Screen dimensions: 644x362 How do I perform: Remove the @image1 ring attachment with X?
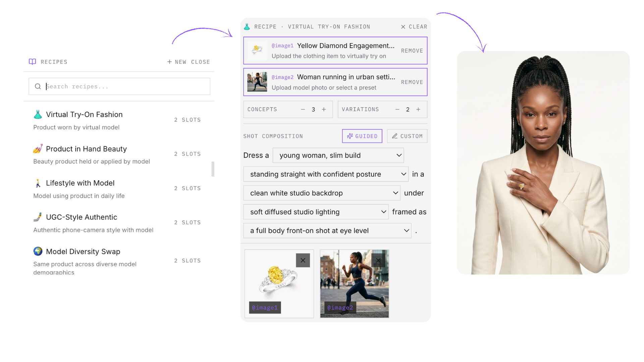pyautogui.click(x=303, y=260)
